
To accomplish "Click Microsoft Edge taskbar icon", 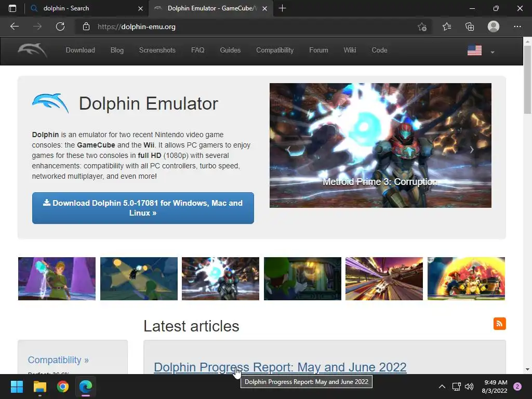I will click(x=86, y=387).
